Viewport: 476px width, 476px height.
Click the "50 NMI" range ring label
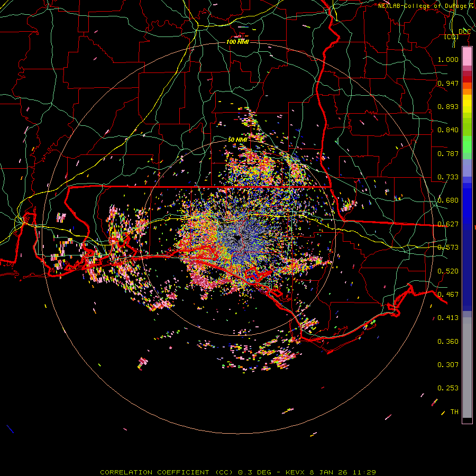(x=237, y=140)
